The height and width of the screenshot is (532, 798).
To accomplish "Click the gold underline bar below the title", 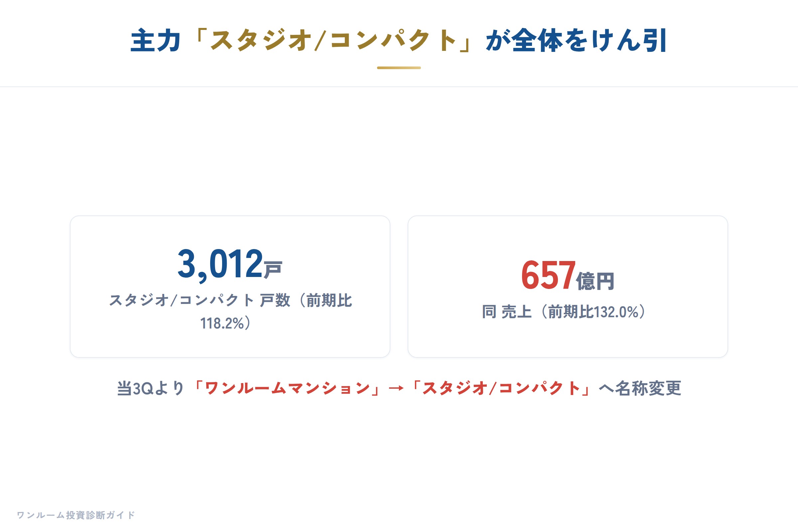I will click(399, 68).
